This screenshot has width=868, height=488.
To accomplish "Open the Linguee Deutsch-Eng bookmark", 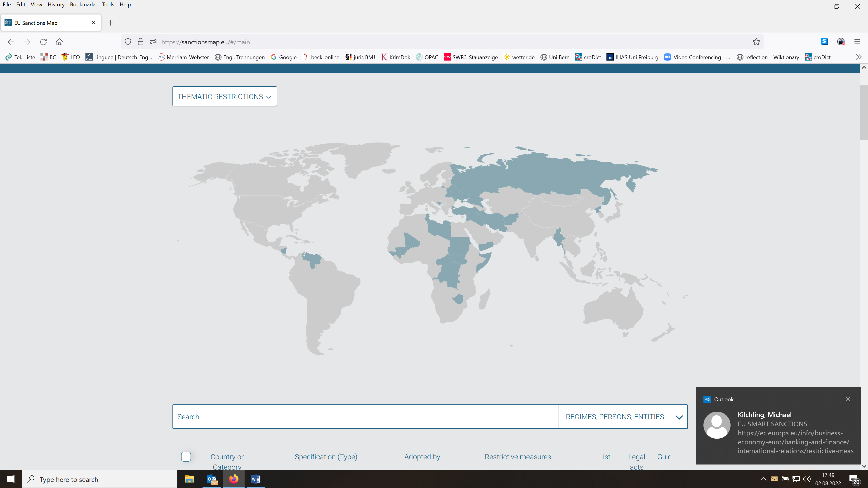I will [x=119, y=57].
